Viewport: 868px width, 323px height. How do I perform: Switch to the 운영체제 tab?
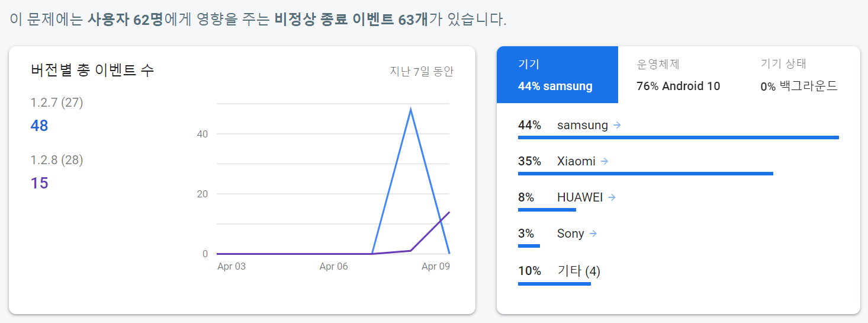[x=678, y=75]
